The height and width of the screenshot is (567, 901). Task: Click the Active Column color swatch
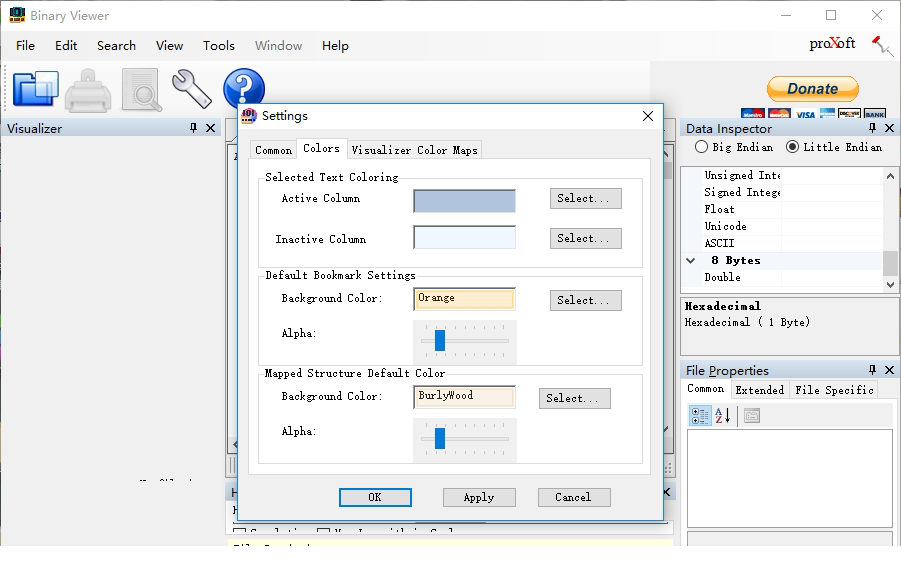(464, 201)
